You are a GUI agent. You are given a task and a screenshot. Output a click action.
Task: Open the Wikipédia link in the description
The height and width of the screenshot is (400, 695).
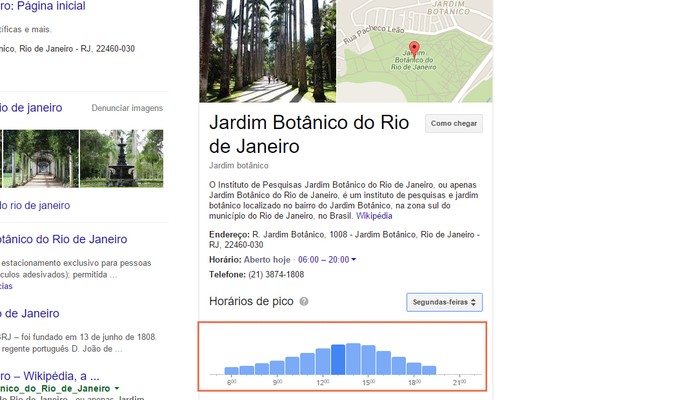(x=374, y=216)
